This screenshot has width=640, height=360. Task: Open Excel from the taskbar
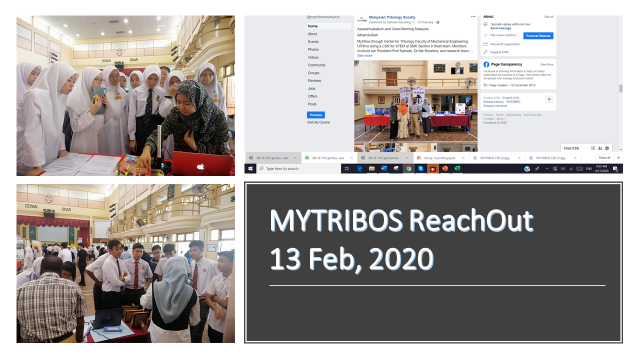click(x=457, y=169)
